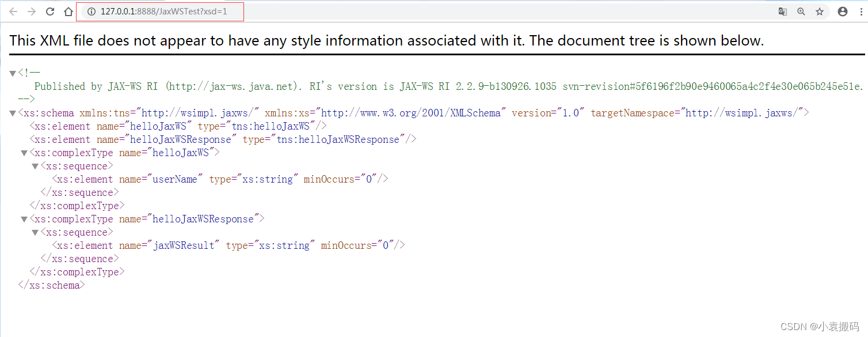Click the 'Published by JAX-WS RI' comment text
The image size is (868, 337).
449,86
